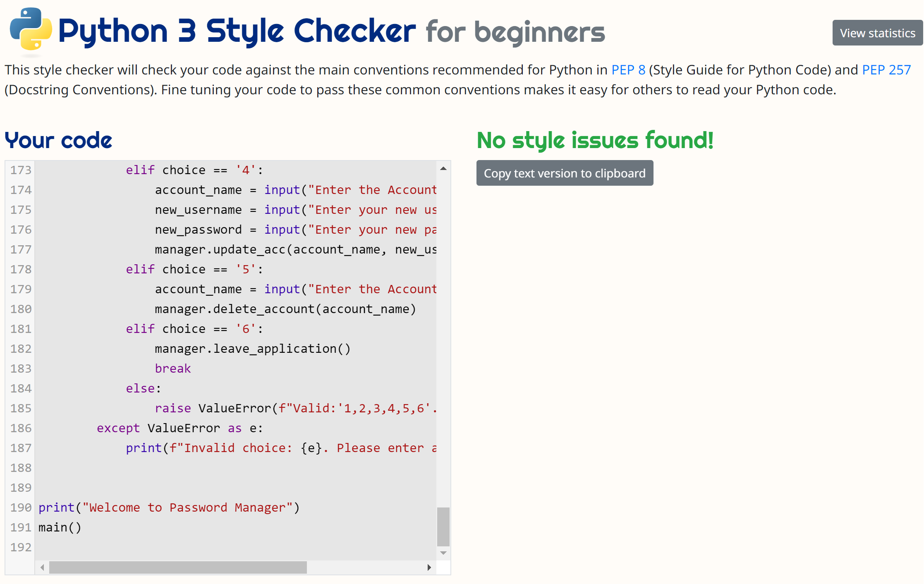Image resolution: width=924 pixels, height=584 pixels.
Task: Click empty line 192 in editor
Action: pyautogui.click(x=165, y=547)
